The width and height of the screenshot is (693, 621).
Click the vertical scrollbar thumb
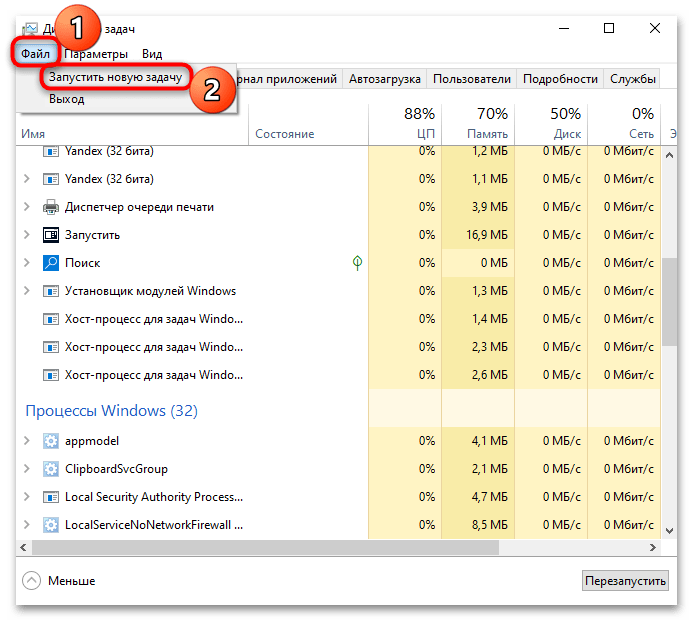tap(669, 301)
